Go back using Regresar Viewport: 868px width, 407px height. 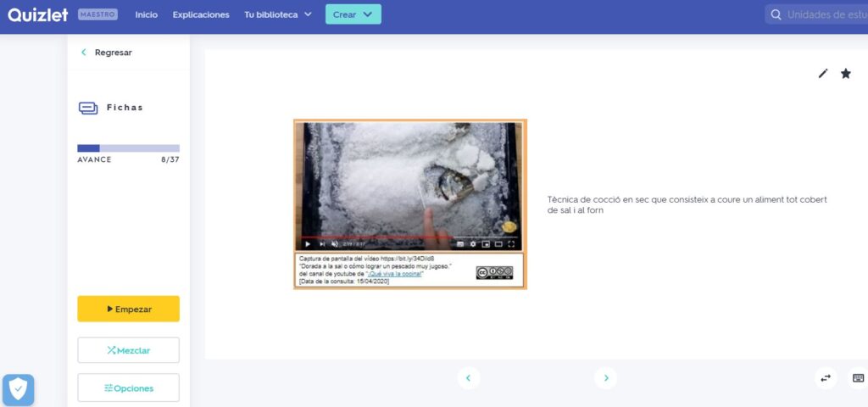(107, 53)
